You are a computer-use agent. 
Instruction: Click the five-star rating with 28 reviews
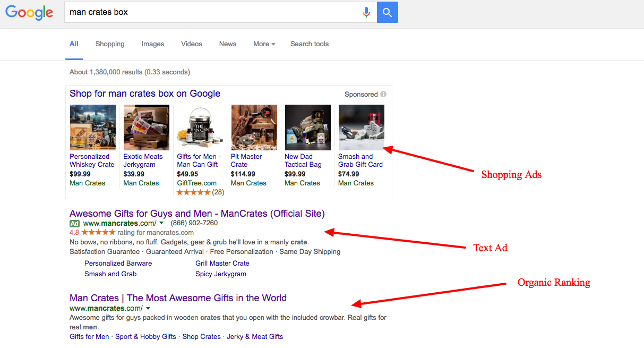pyautogui.click(x=201, y=192)
